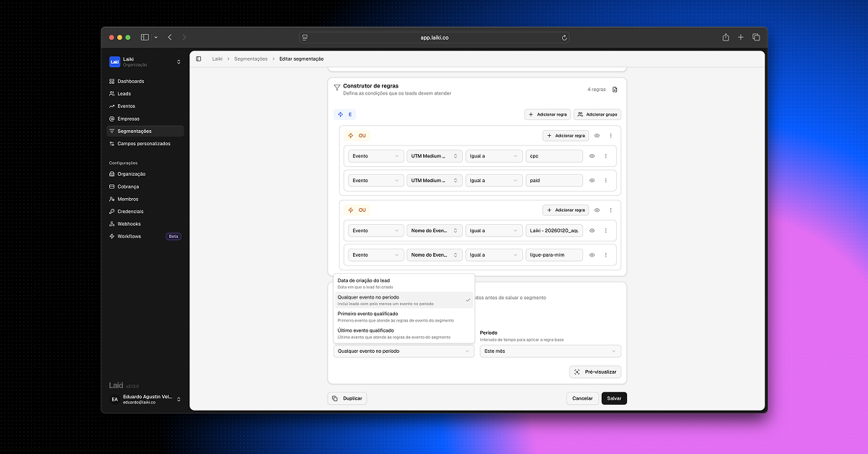Toggle visibility of second OU group
Viewport: 868px width, 454px height.
[x=597, y=210]
